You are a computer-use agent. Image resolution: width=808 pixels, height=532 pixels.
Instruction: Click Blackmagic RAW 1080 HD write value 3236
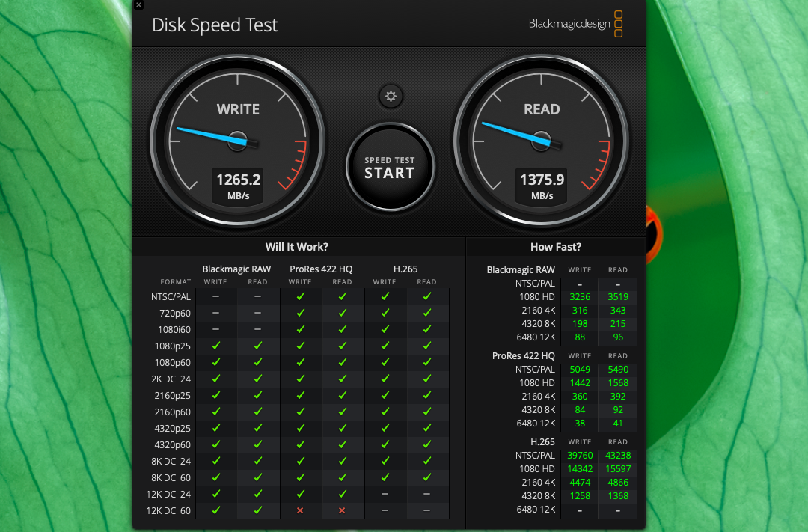click(x=580, y=297)
